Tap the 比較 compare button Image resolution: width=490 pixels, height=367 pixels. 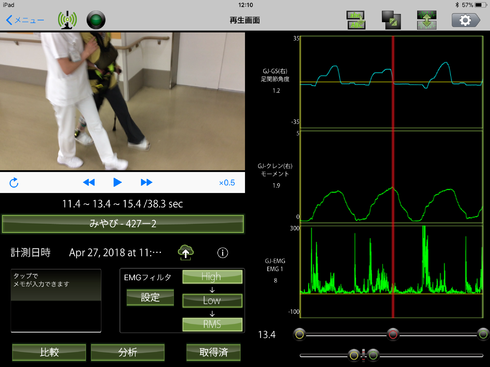point(49,352)
